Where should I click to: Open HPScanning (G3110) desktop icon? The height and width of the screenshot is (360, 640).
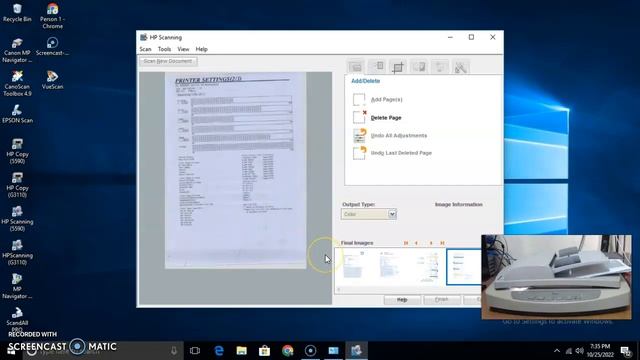(17, 253)
